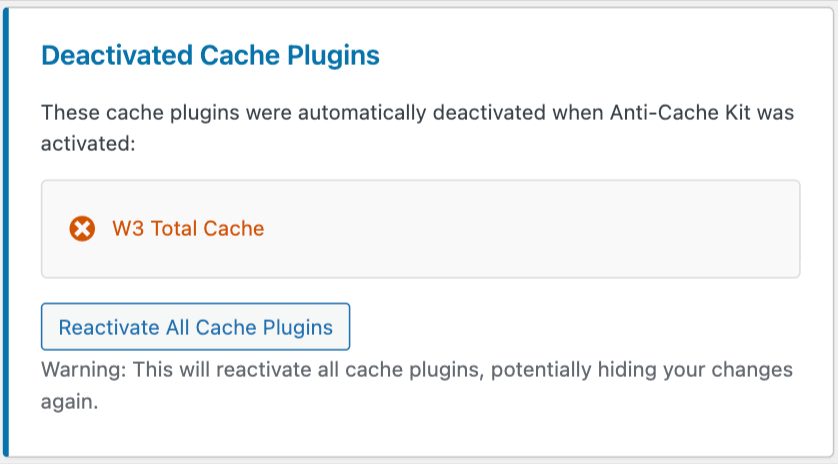Click the word 'activated:' ending the description

tap(87, 143)
